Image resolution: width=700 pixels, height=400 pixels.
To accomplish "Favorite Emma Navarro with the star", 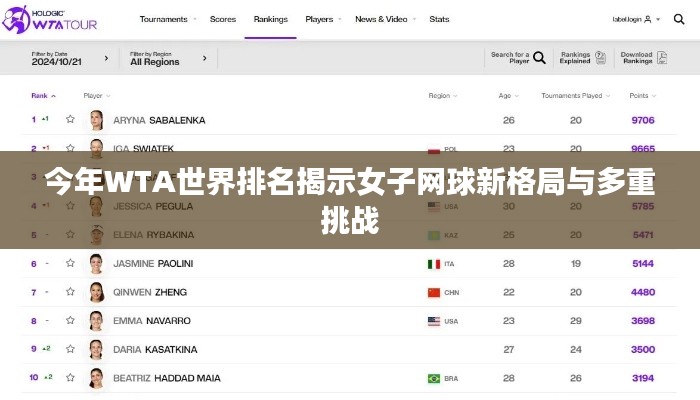I will [70, 320].
